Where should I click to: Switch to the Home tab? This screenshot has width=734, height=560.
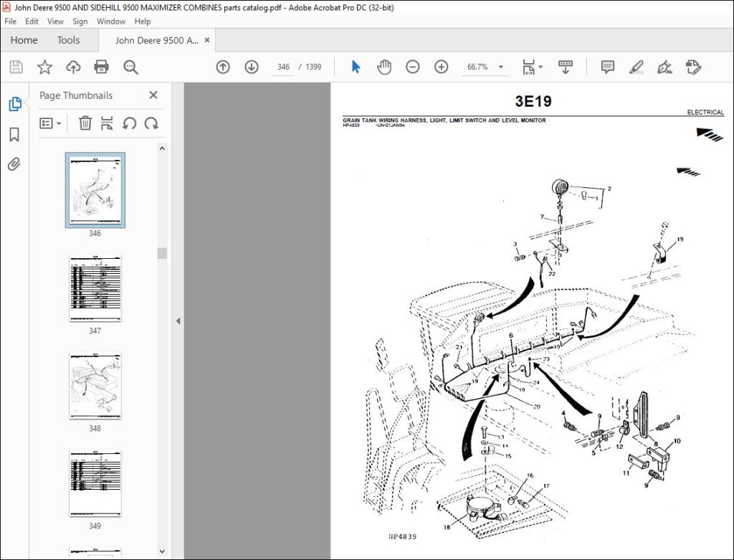coord(24,40)
